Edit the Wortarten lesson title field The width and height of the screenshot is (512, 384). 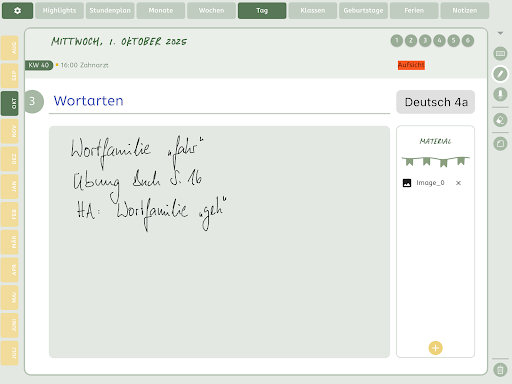point(219,101)
